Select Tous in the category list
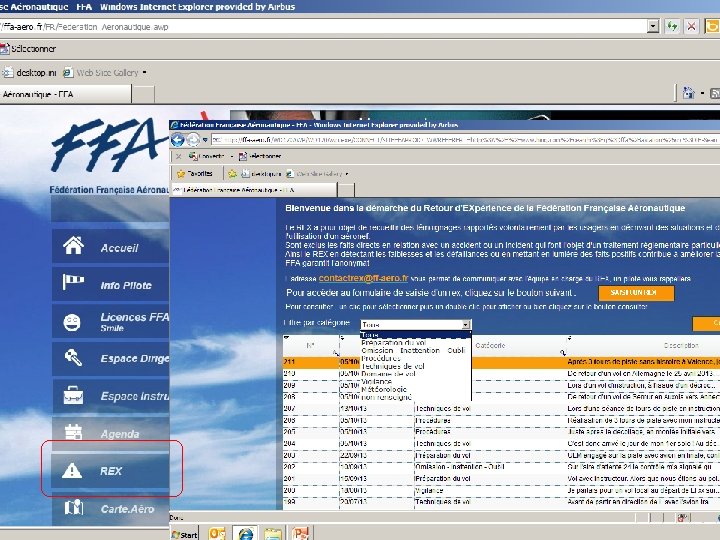Screen dimensions: 720x540 tap(416, 335)
